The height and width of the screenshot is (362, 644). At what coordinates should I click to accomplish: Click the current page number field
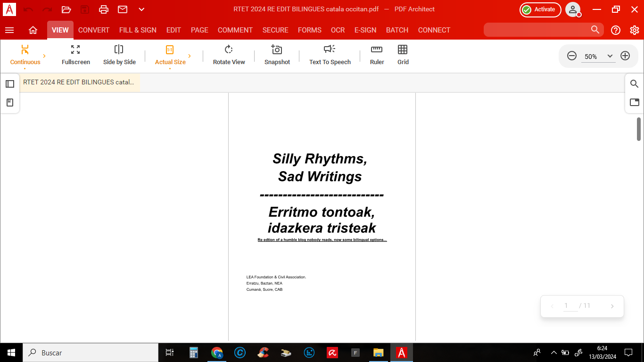click(x=570, y=306)
